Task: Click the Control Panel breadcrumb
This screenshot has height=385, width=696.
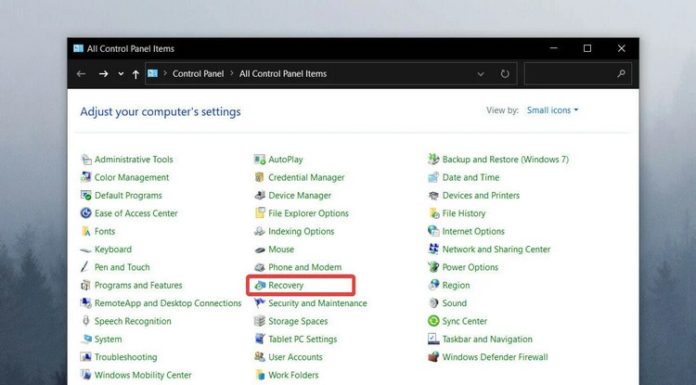Action: [x=198, y=74]
